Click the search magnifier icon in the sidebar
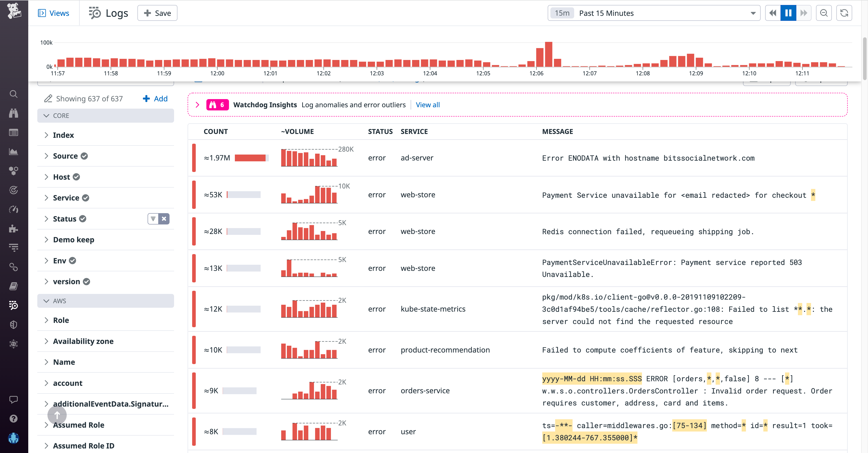 point(14,94)
